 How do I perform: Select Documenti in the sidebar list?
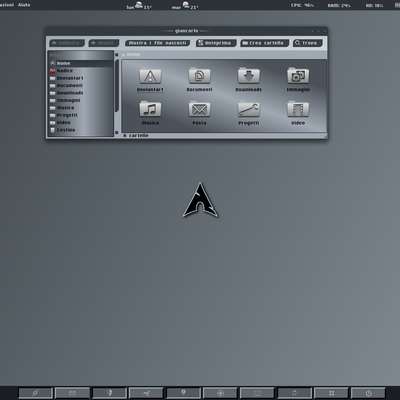pos(81,85)
